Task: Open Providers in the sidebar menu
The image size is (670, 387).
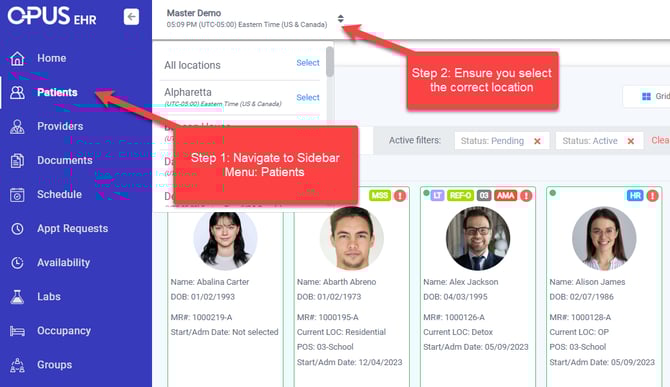Action: [x=60, y=126]
